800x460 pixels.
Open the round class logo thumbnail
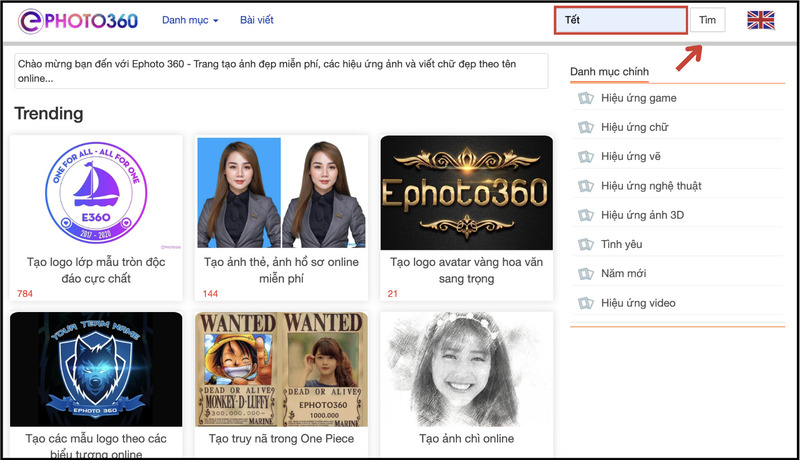coord(96,193)
